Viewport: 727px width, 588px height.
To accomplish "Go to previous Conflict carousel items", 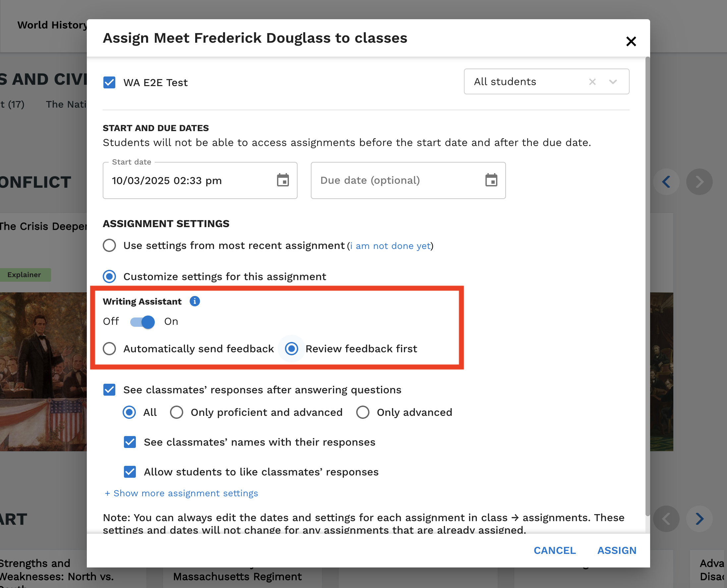I will (666, 182).
